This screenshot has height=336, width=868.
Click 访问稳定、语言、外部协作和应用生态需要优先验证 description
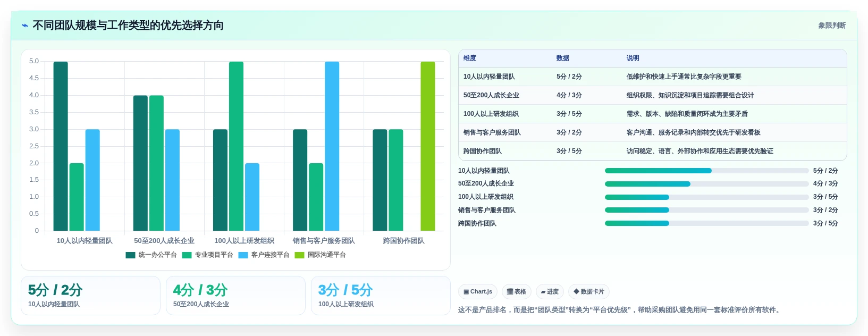700,152
